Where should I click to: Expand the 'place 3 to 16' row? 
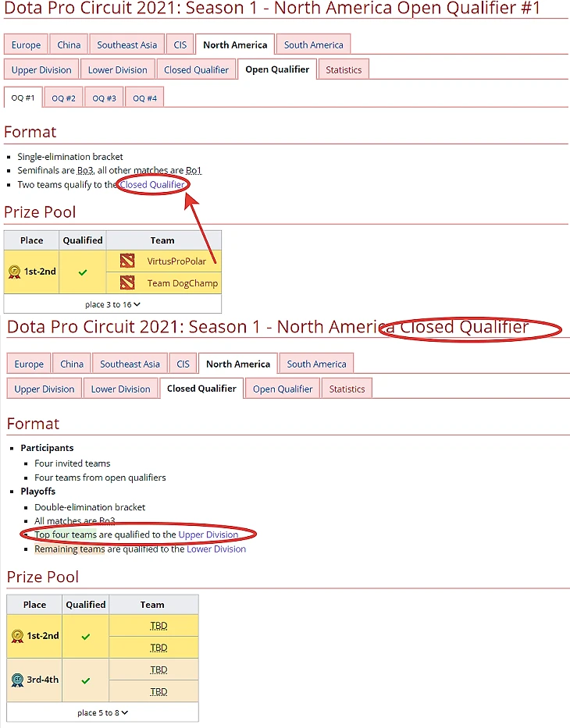tap(112, 304)
